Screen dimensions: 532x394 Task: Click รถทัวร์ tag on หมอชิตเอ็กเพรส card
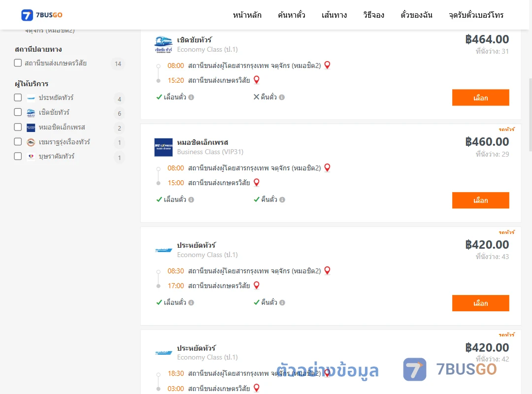click(507, 130)
